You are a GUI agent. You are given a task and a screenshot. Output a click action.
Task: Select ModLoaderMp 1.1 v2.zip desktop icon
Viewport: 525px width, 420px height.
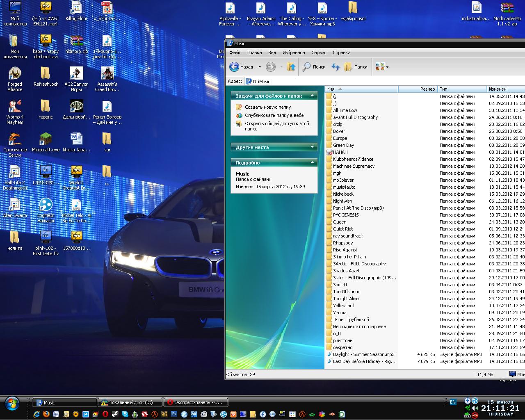pyautogui.click(x=507, y=14)
